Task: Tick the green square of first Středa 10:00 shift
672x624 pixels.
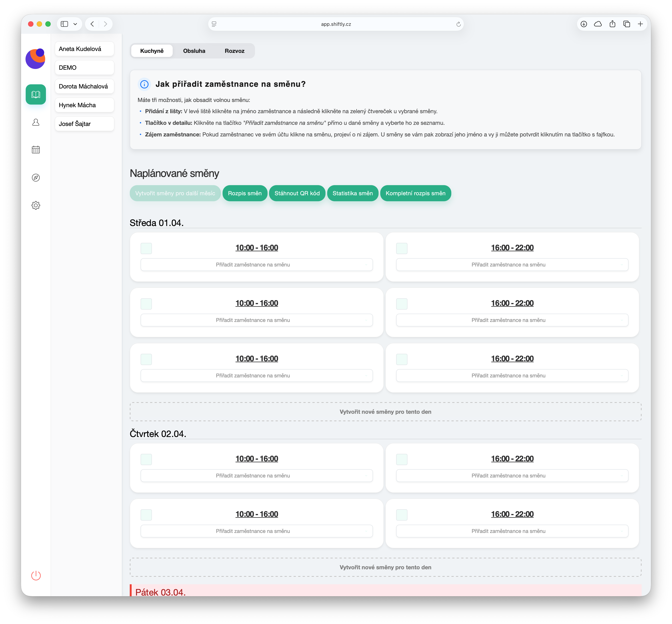Action: [x=146, y=248]
